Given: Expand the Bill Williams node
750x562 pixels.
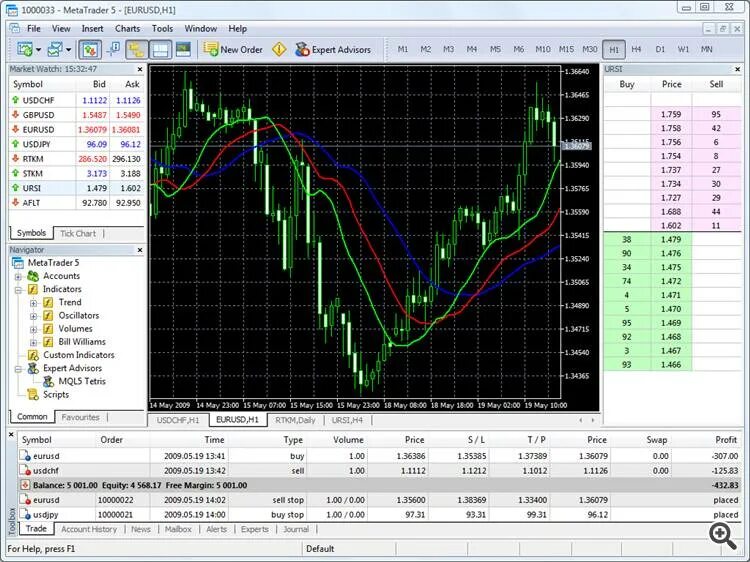Looking at the screenshot, I should click(33, 342).
